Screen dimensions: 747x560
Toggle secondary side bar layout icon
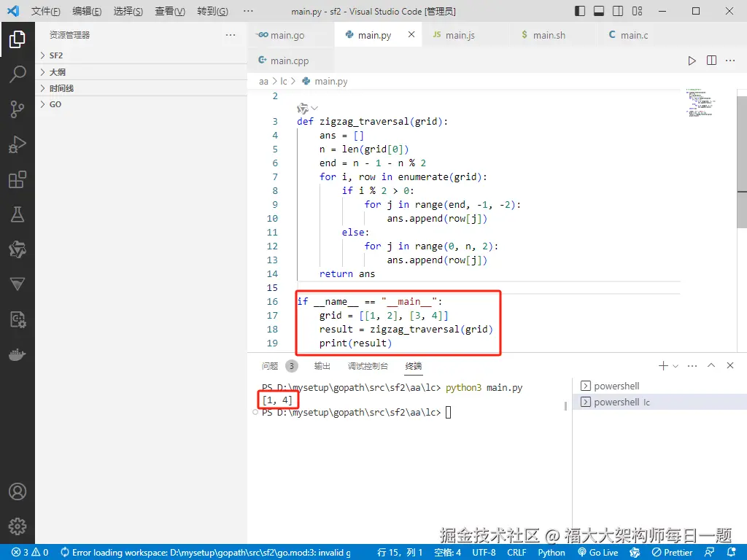point(618,11)
